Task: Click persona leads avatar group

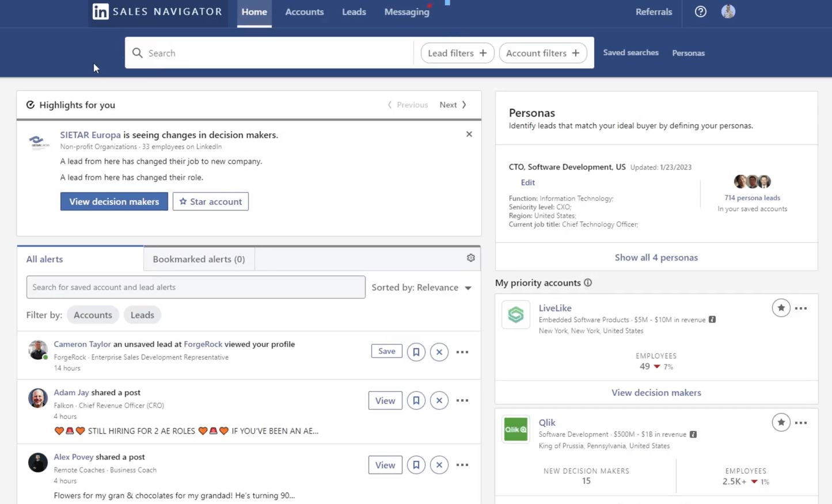Action: pos(752,182)
